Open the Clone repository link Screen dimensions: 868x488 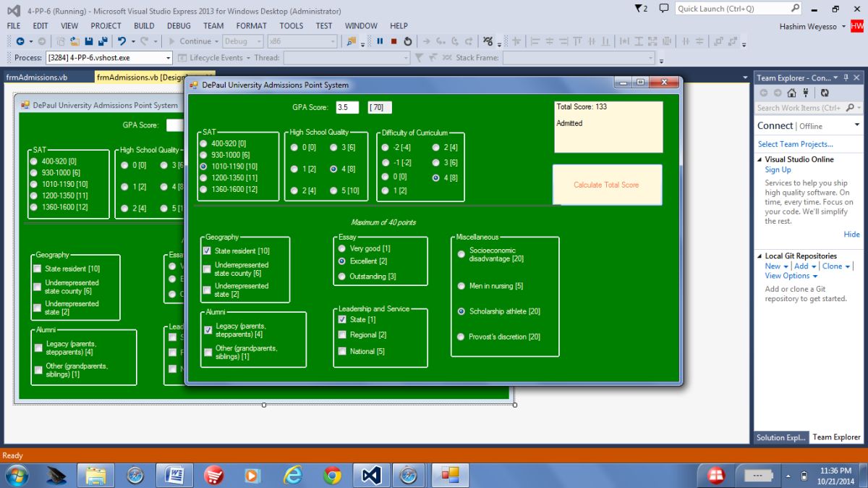point(835,266)
